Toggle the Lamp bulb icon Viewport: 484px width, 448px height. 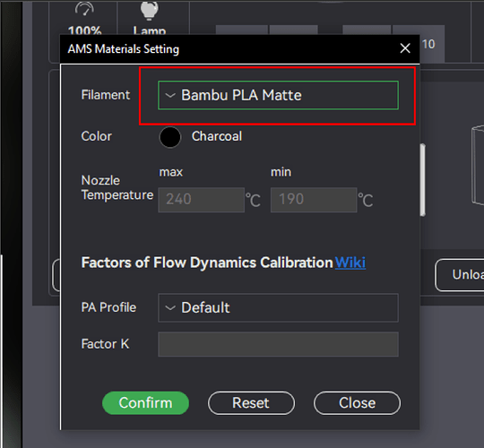click(x=149, y=11)
